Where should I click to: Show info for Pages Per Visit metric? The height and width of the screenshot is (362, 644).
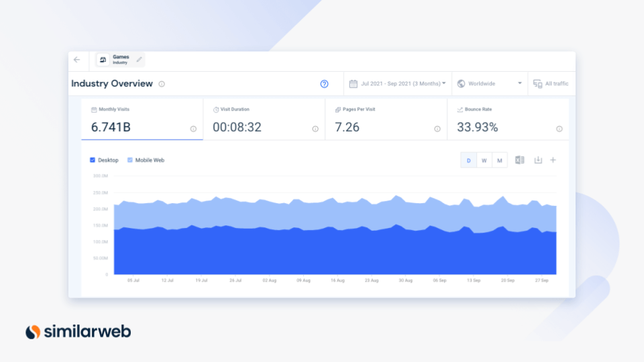coord(437,129)
